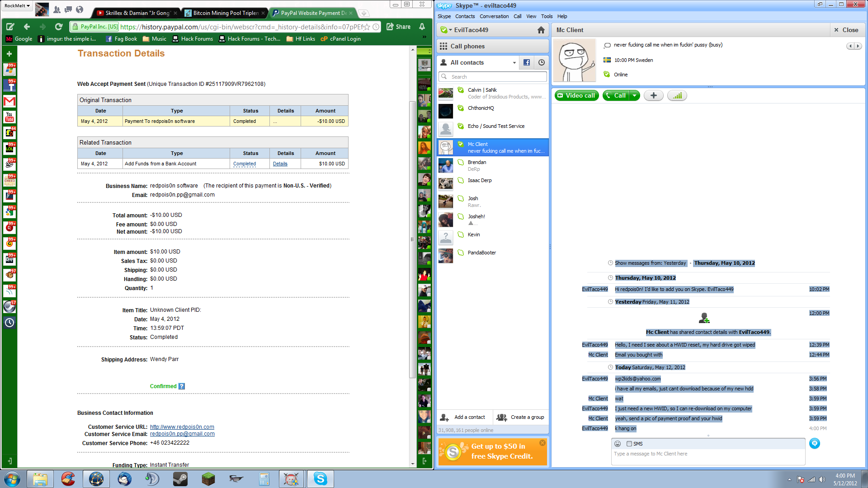This screenshot has height=488, width=868.
Task: Open CCleaner from the taskbar
Action: 68,479
